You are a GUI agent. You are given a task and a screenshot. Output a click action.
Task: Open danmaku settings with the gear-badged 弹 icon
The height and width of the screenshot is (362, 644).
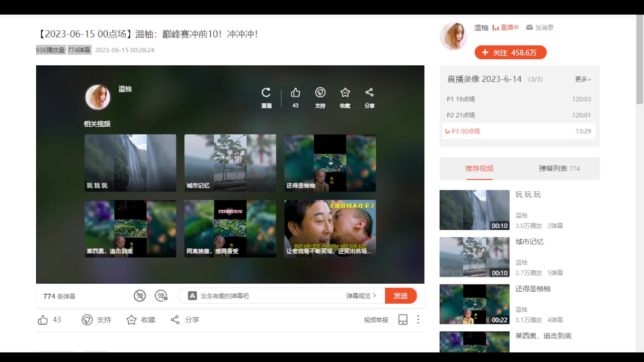point(162,296)
